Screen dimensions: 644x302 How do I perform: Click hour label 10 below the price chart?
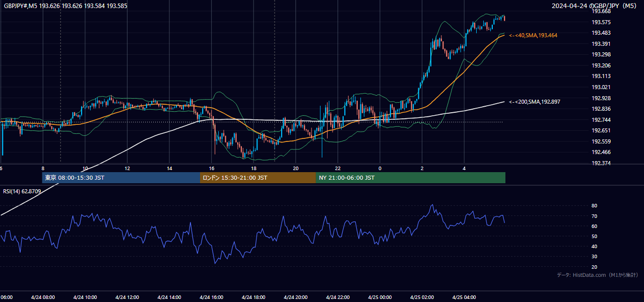point(85,168)
